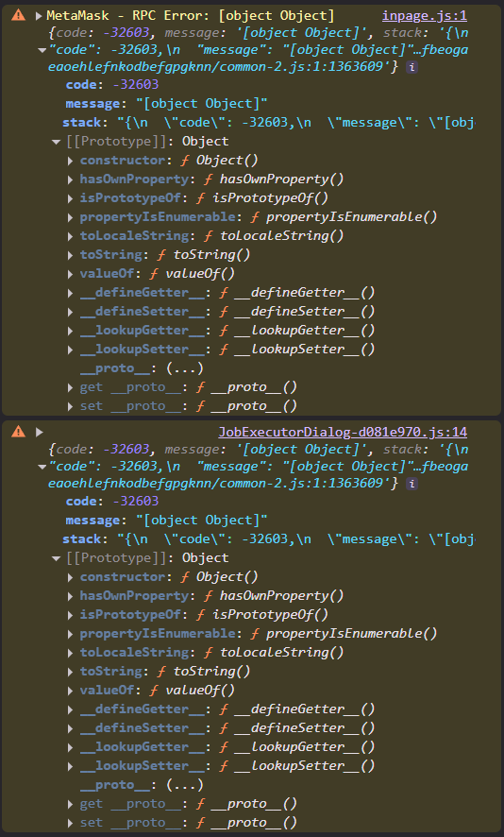Invoke the __proto__ (...) getter in MetaMask warning
This screenshot has width=504, height=837.
[x=185, y=368]
